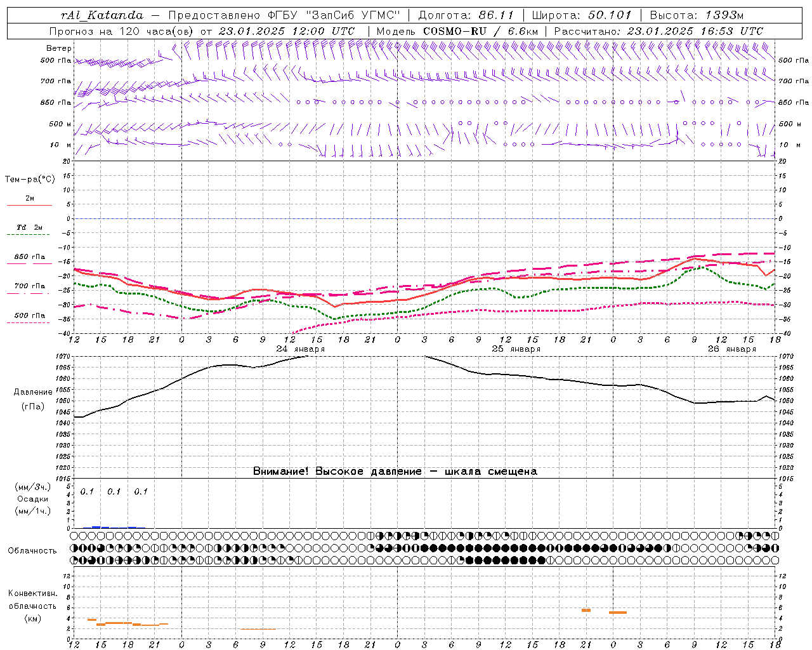The width and height of the screenshot is (812, 650).
Task: Click the Облачность cloud cover label
Action: (x=32, y=550)
